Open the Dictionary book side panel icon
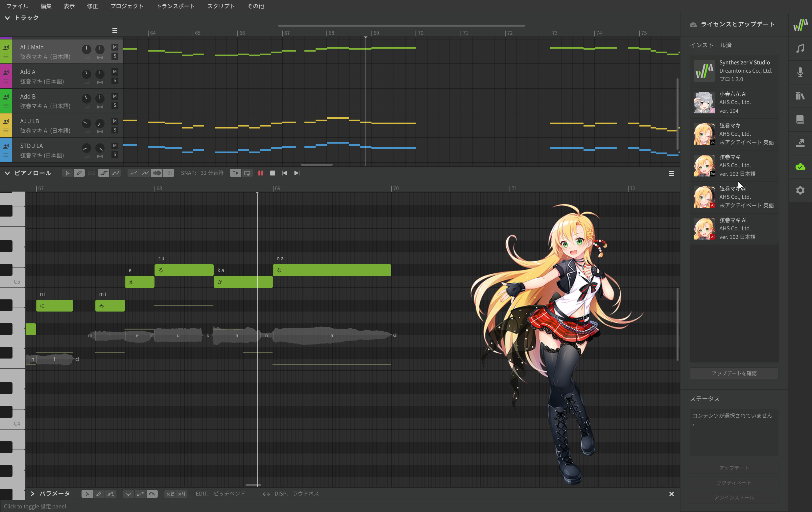 800,119
